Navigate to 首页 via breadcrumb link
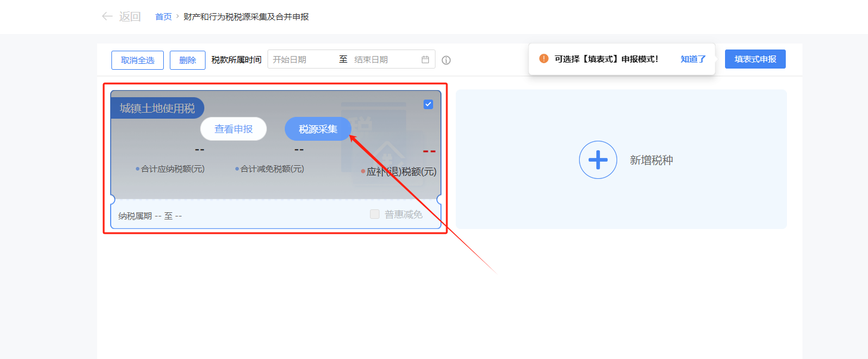Screen dimensions: 868x359 (163, 17)
